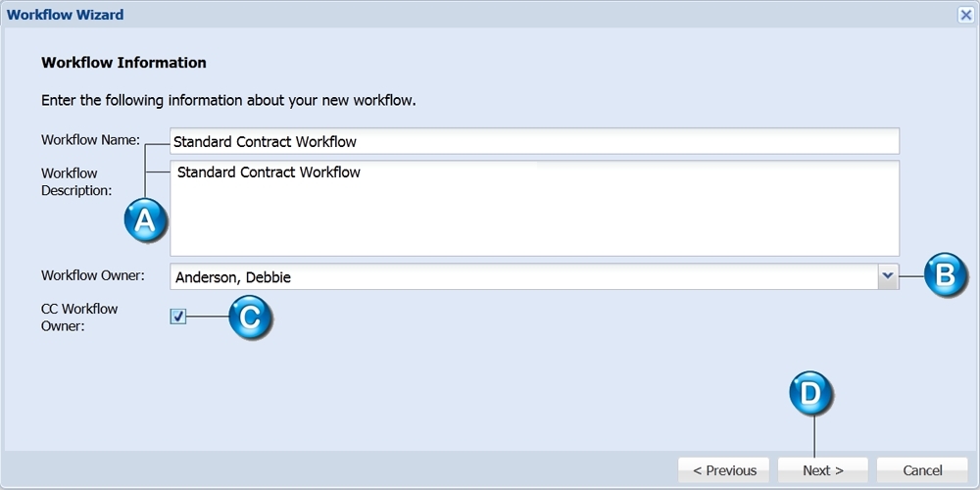Click the blue callout marker B
Screen dimensions: 980x490
[945, 275]
